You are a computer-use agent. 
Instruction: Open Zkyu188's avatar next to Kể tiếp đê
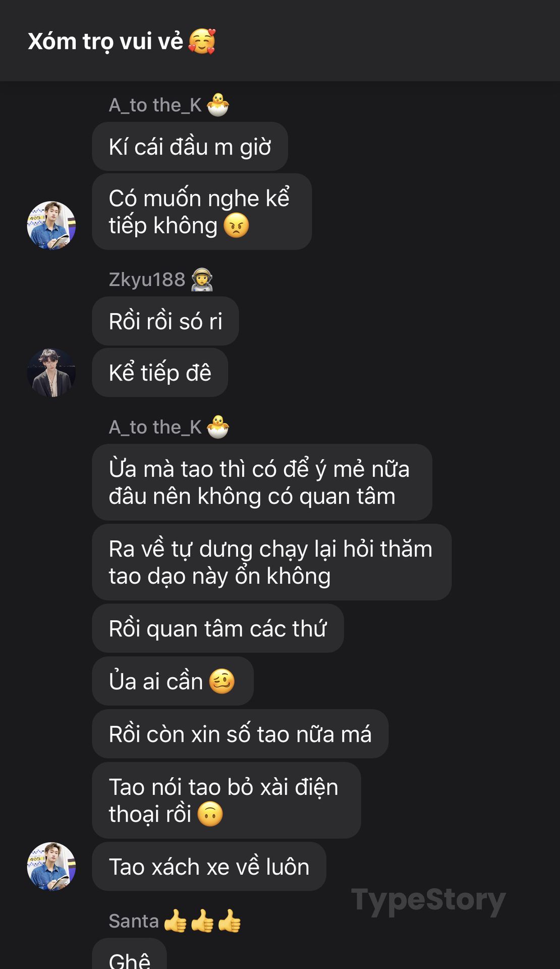(51, 372)
